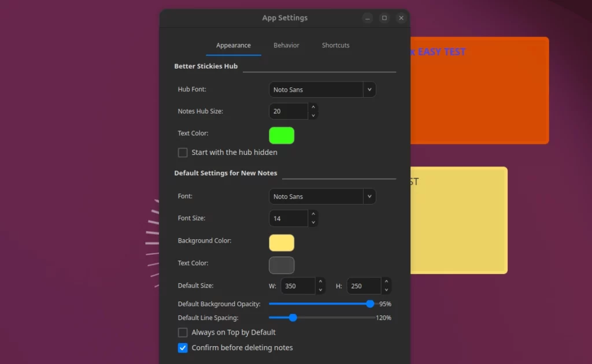Decrease default width with down arrow
The width and height of the screenshot is (592, 364).
click(320, 290)
